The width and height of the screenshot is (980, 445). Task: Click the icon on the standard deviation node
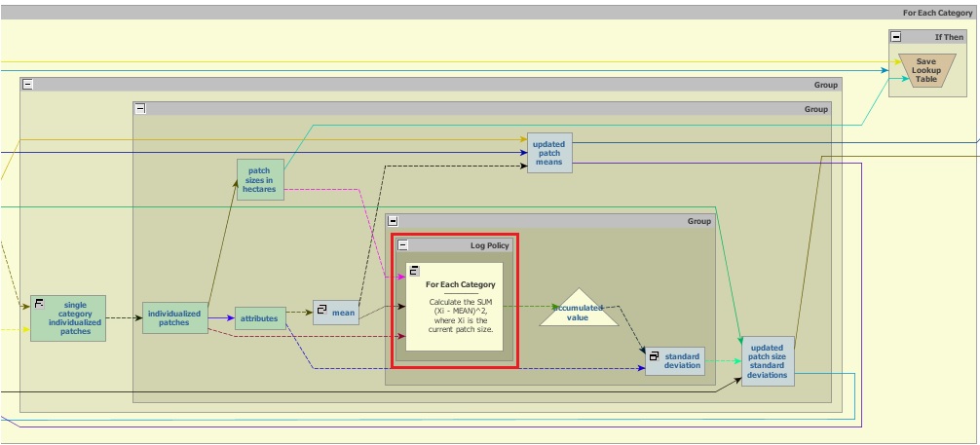pyautogui.click(x=655, y=356)
